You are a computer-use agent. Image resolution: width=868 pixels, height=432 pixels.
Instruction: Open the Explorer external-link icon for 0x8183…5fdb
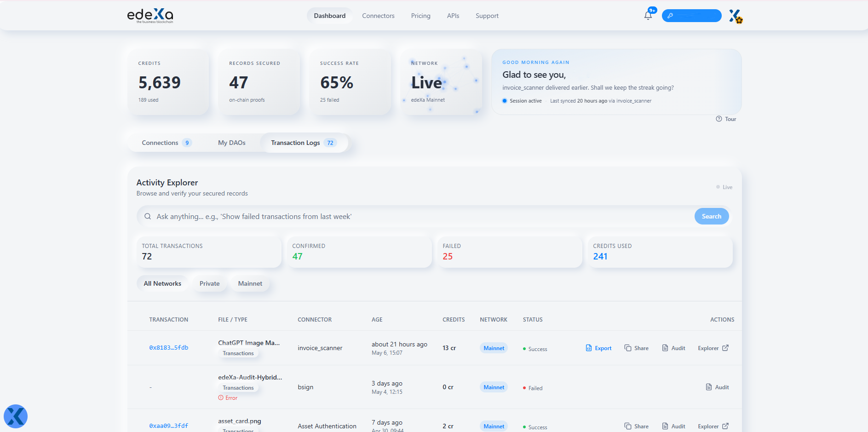[x=725, y=348]
